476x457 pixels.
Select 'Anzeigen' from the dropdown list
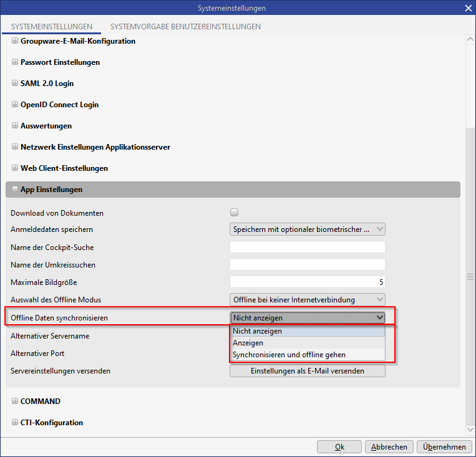pyautogui.click(x=248, y=343)
